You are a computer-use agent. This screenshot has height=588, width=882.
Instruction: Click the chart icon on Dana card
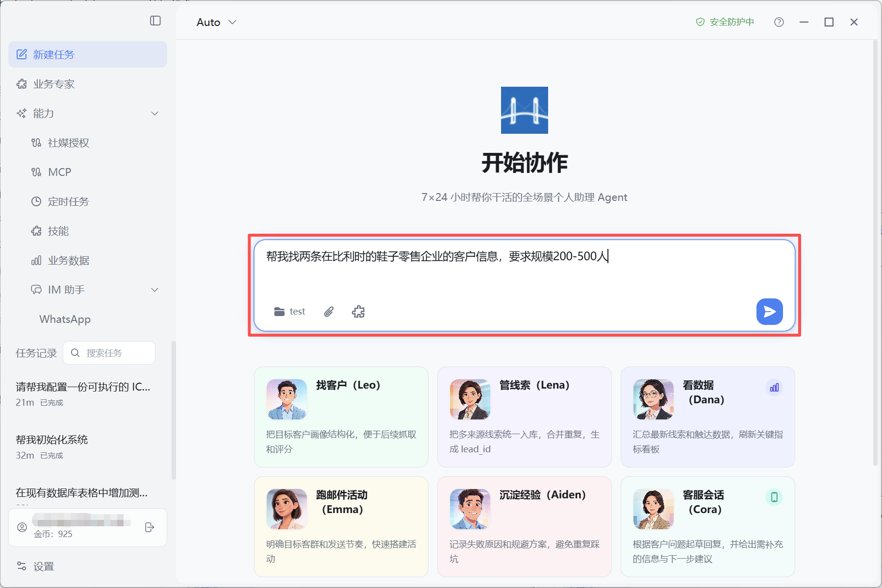click(774, 388)
